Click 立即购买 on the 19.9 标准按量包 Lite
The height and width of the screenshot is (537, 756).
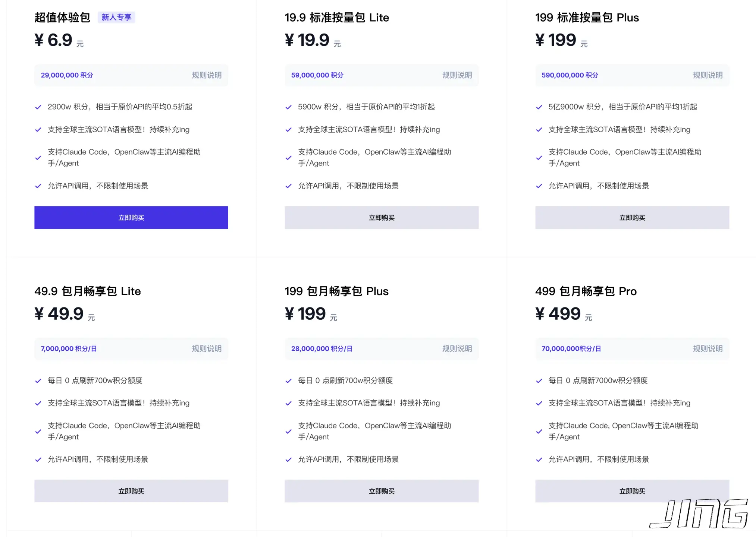[381, 218]
